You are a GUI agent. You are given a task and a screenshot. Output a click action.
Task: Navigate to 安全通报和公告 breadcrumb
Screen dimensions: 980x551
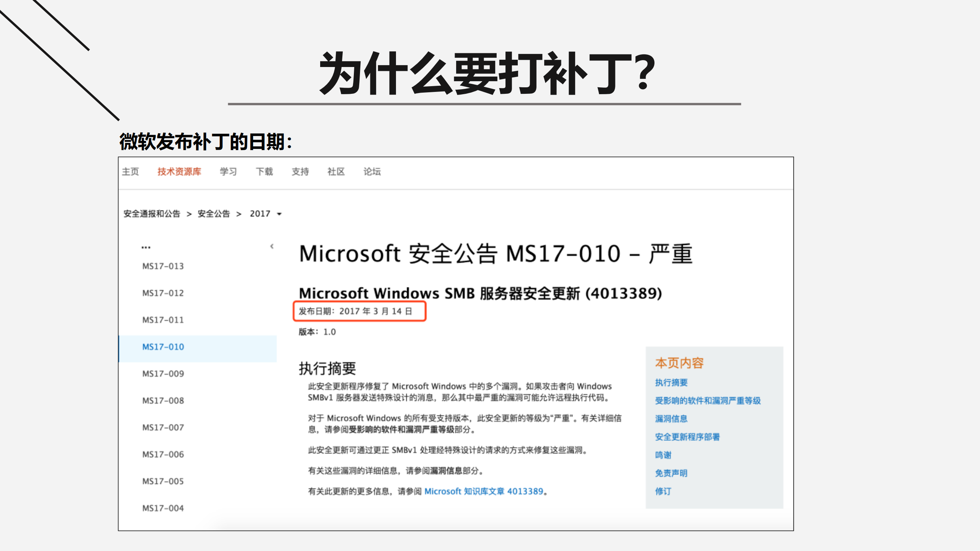151,214
